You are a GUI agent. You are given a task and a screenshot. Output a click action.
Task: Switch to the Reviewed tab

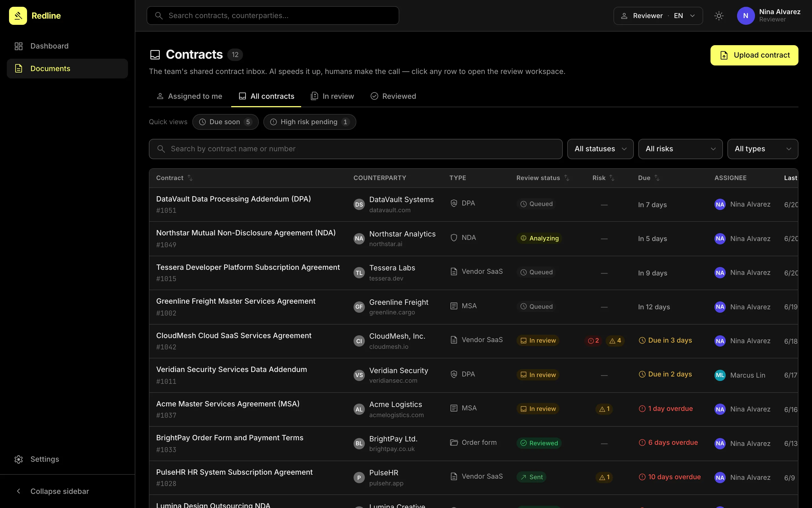coord(393,97)
